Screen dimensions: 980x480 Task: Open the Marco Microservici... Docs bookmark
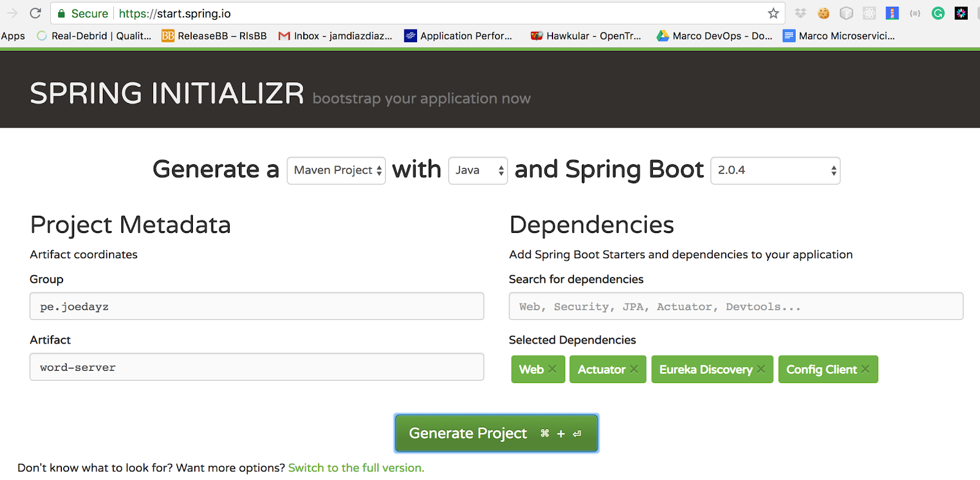click(x=839, y=36)
